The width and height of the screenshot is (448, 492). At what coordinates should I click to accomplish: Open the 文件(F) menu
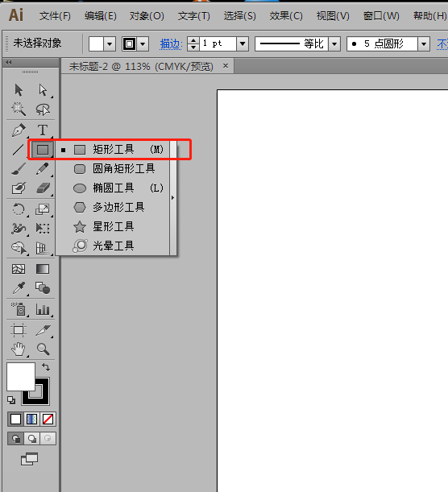tap(55, 15)
